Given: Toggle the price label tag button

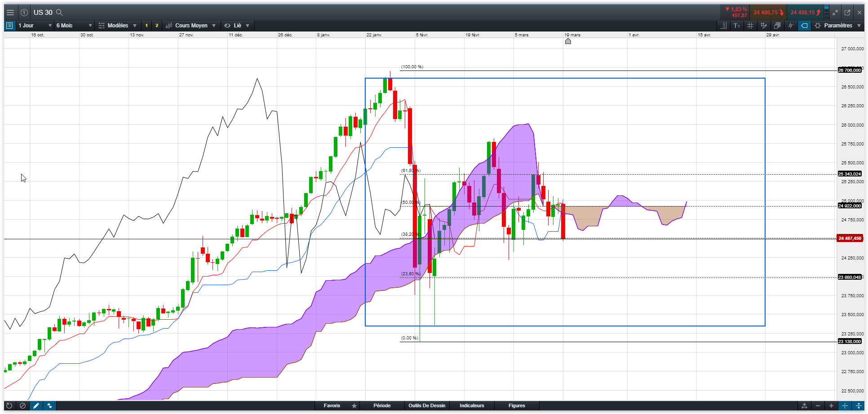Looking at the screenshot, I should coord(804,26).
